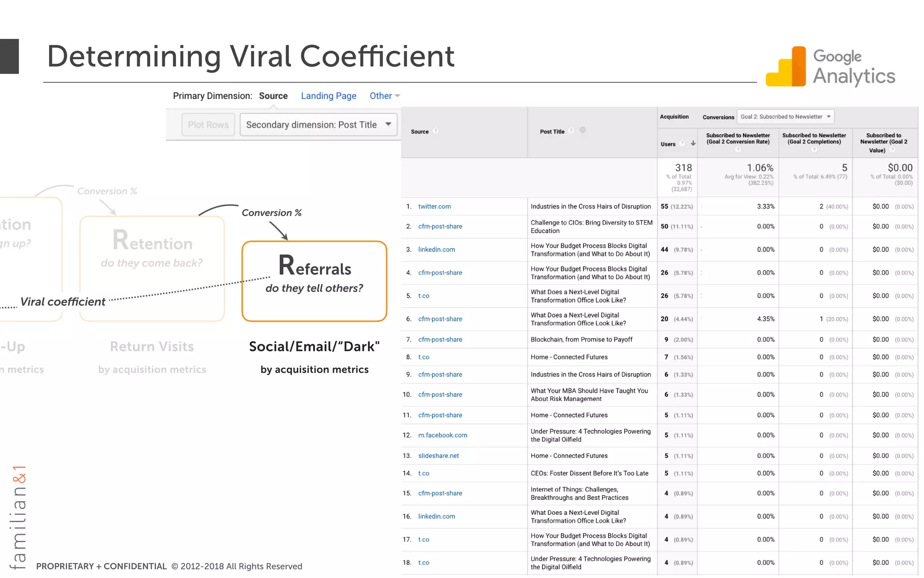This screenshot has height=578, width=924.
Task: Open t.co source link in row 8
Action: coord(424,357)
